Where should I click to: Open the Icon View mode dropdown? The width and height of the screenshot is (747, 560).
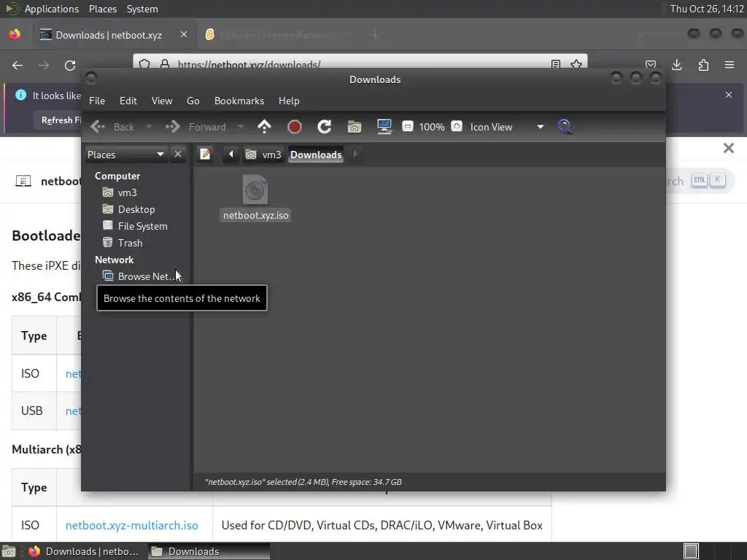coord(506,127)
